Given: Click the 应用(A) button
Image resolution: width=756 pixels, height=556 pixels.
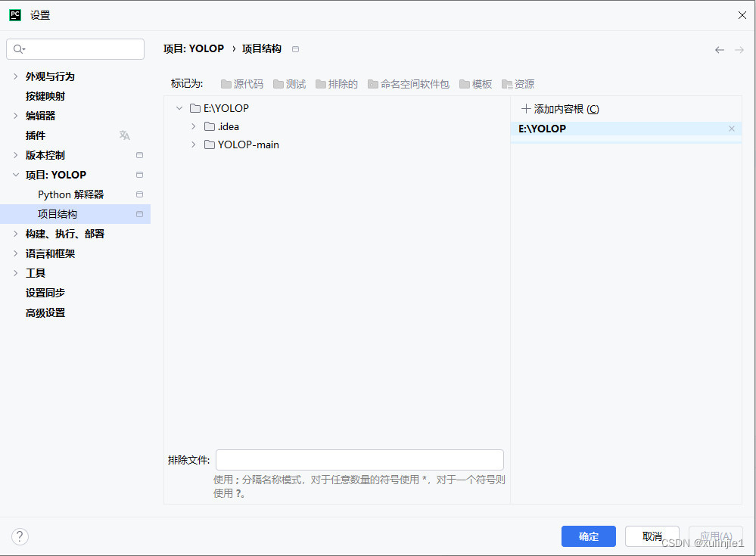Looking at the screenshot, I should (x=715, y=536).
